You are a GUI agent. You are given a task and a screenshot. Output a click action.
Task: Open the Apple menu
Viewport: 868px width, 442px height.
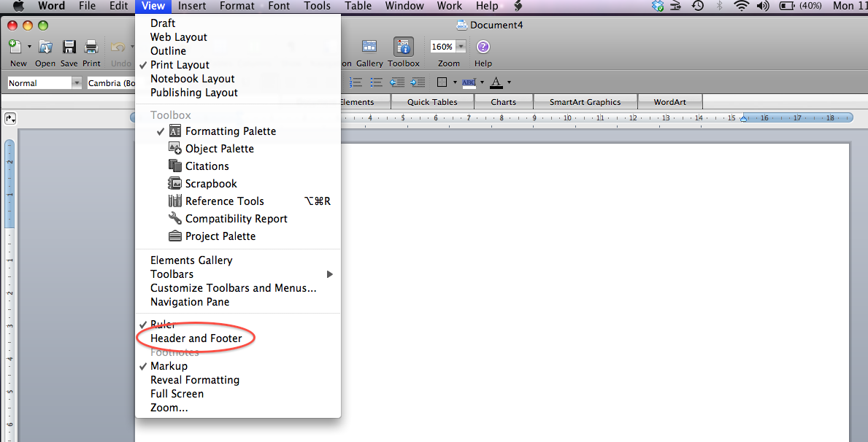pos(18,6)
